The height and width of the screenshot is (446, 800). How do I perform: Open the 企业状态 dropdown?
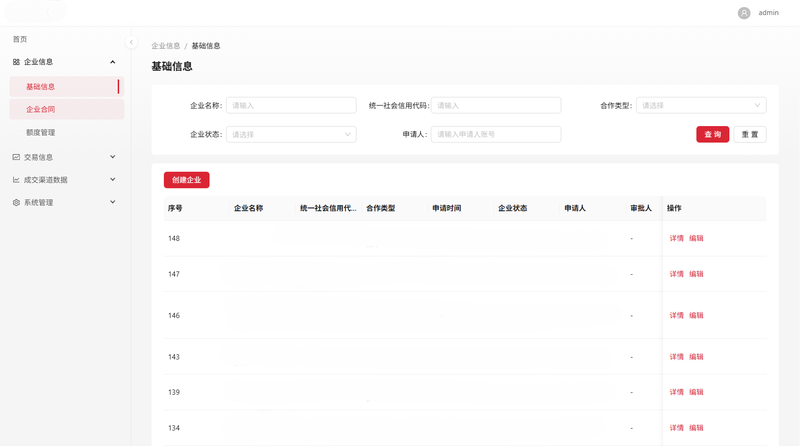tap(291, 134)
